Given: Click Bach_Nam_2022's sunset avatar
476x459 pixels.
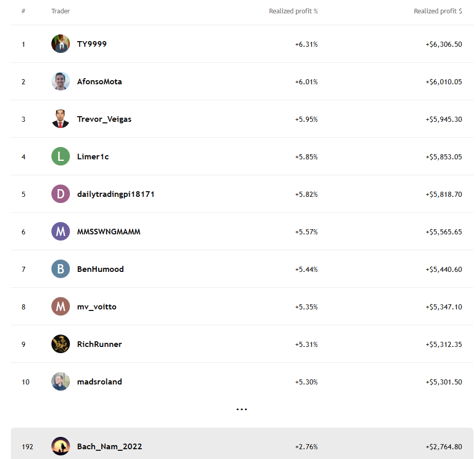Looking at the screenshot, I should point(61,446).
